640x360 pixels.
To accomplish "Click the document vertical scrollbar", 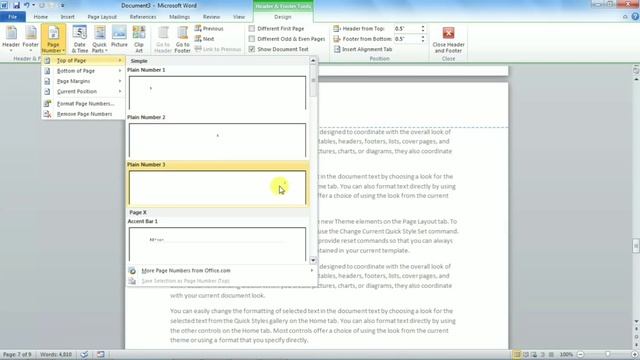I will tap(636, 246).
